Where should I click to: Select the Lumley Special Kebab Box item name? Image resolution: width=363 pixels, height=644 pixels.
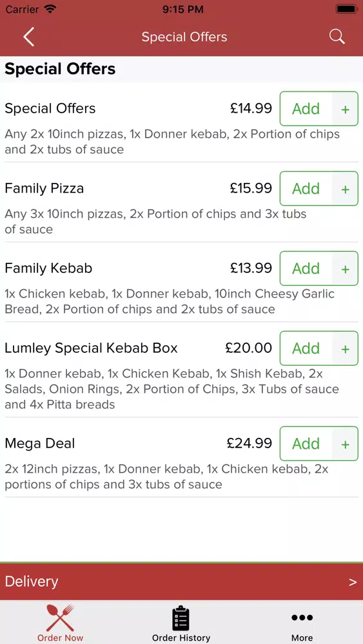91,348
